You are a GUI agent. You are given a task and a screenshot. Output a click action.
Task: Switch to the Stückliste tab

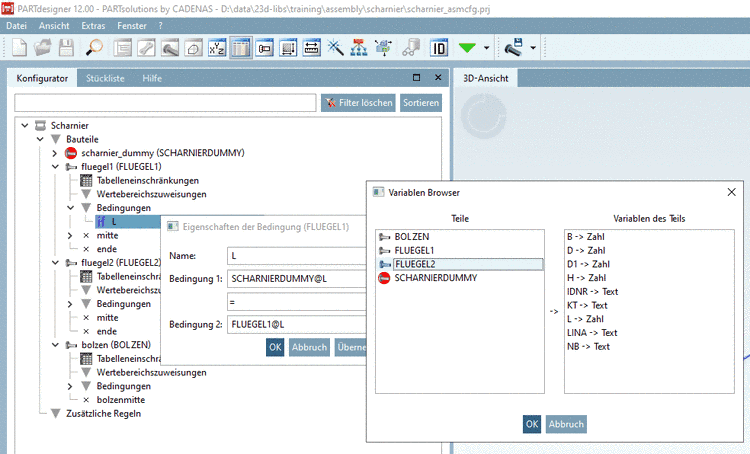coord(105,78)
